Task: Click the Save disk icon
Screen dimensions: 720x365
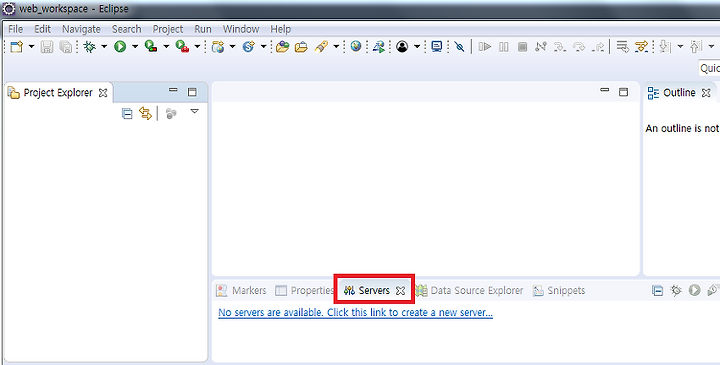Action: pyautogui.click(x=47, y=46)
